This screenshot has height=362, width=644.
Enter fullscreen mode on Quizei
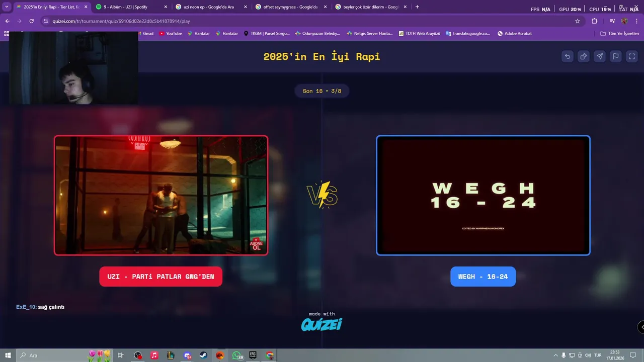click(632, 56)
